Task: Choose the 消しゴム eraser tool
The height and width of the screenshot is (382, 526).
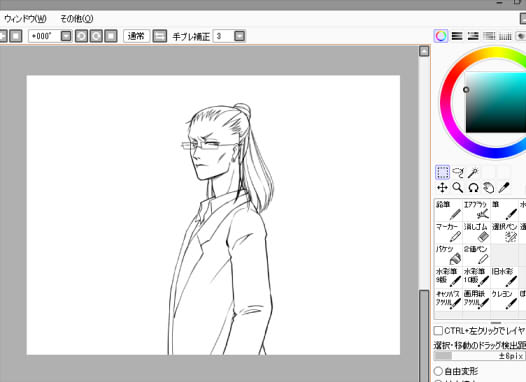Action: pos(476,232)
